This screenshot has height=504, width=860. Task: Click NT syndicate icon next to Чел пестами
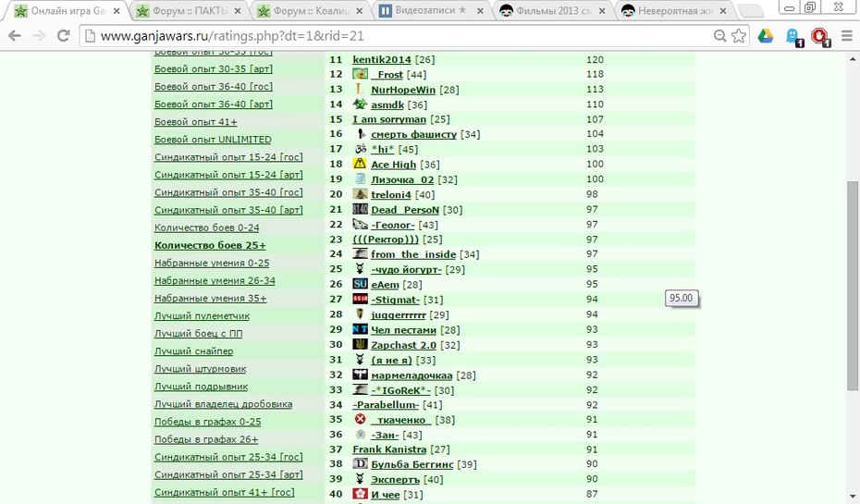[x=360, y=329]
